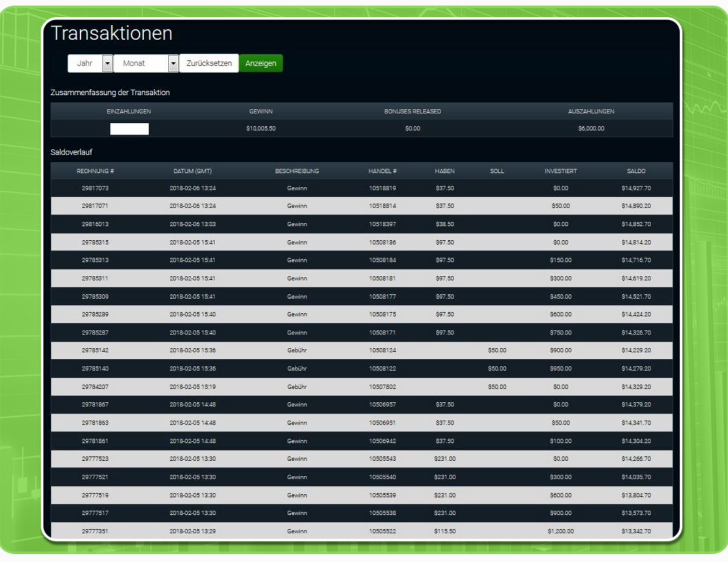Sort by Datum (GMT) column header
Viewport: 728px width, 562px height.
(192, 171)
